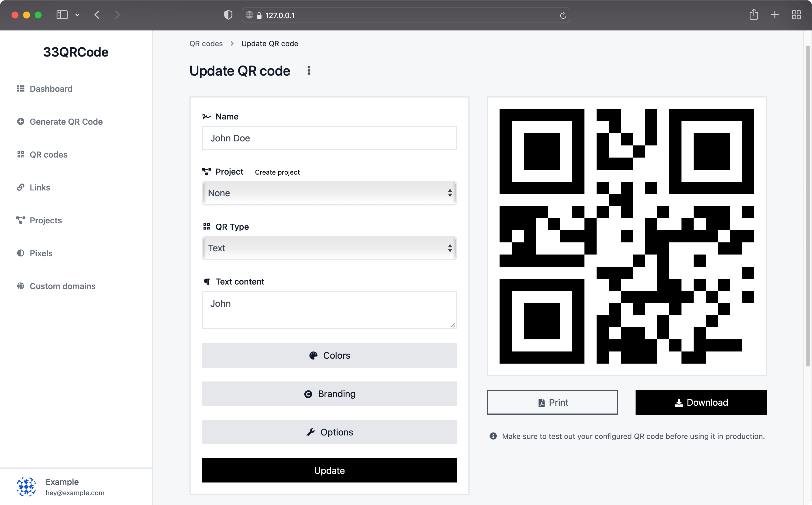Open the kebab menu next to Update QR code
Image resolution: width=812 pixels, height=505 pixels.
[x=309, y=70]
